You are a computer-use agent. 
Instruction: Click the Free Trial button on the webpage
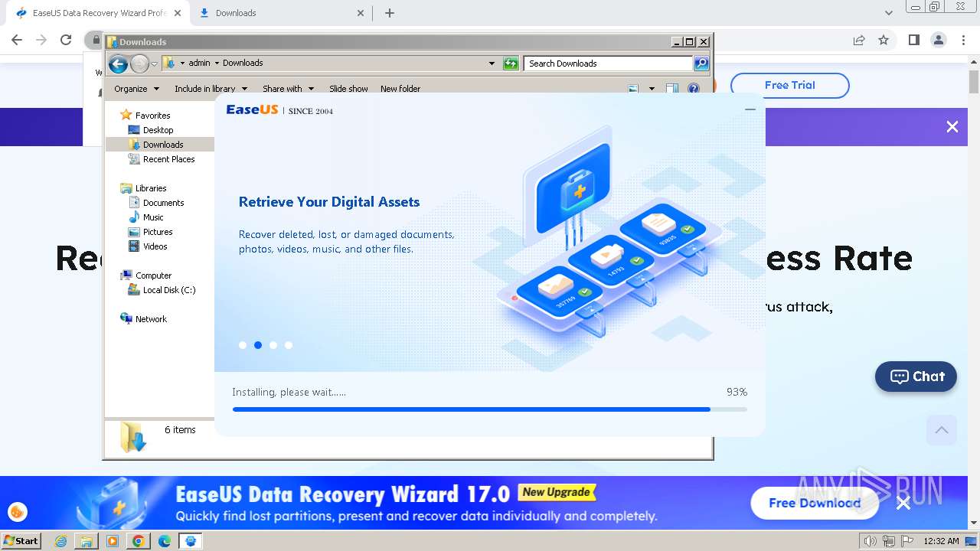click(790, 85)
